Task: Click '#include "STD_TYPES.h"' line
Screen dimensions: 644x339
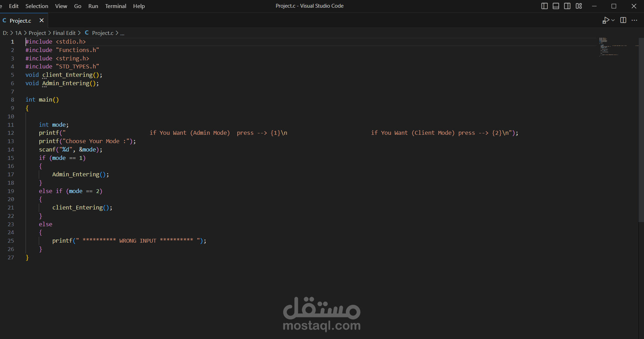Action: 62,66
